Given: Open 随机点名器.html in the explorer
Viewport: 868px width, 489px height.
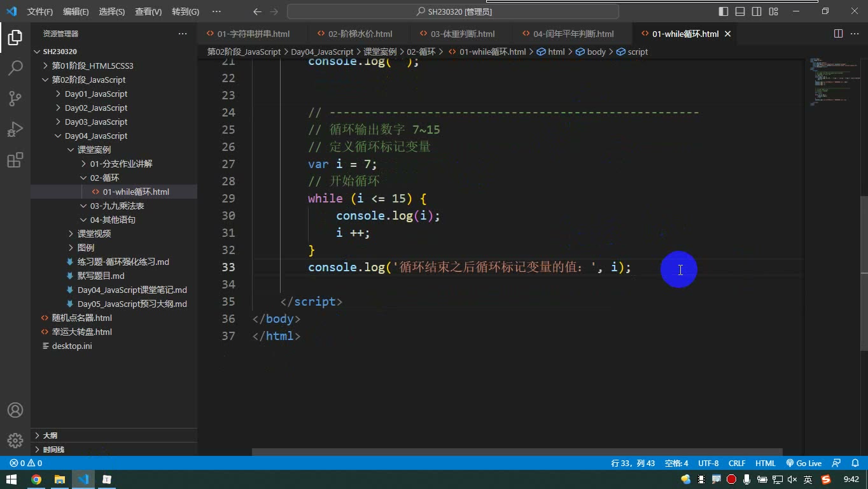Looking at the screenshot, I should [114, 318].
